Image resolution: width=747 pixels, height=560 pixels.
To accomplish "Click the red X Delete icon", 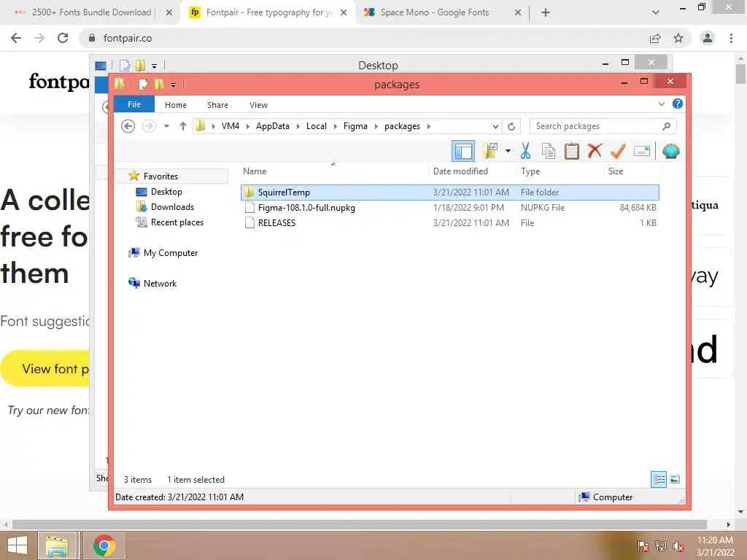I will pyautogui.click(x=595, y=151).
